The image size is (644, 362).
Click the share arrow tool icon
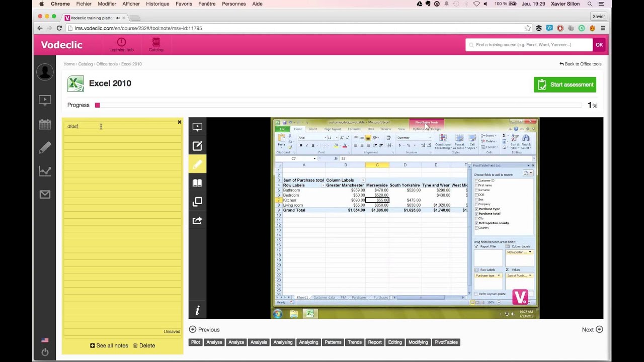[x=197, y=220]
